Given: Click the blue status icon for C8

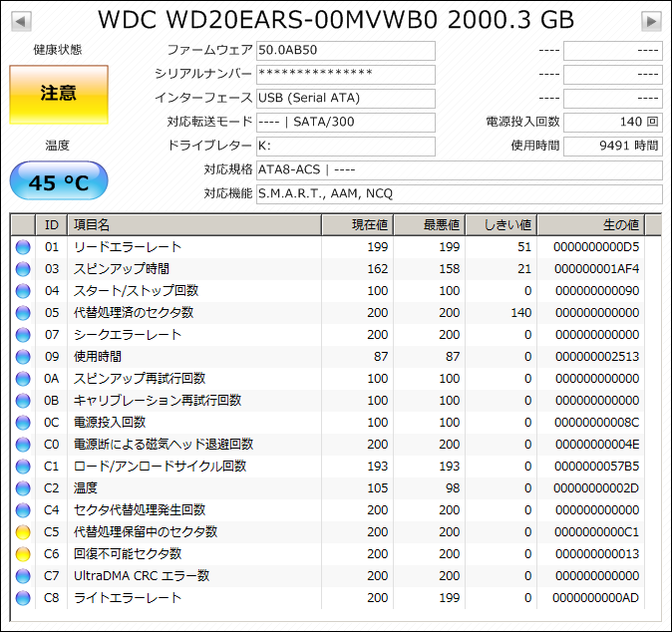Looking at the screenshot, I should click(x=23, y=598).
